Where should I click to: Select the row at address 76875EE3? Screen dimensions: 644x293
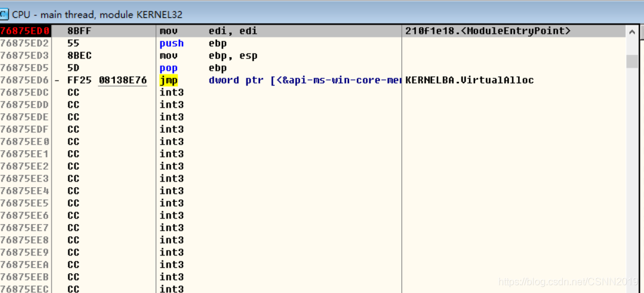click(313, 179)
